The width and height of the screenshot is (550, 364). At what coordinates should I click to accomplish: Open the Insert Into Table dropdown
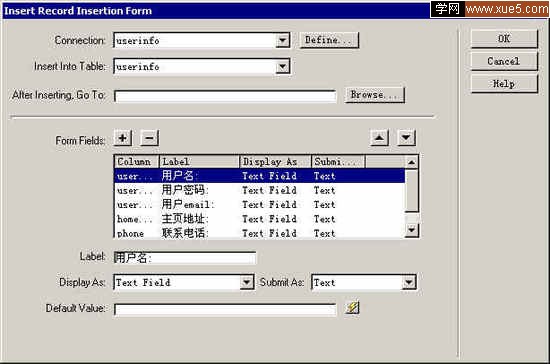[x=282, y=66]
